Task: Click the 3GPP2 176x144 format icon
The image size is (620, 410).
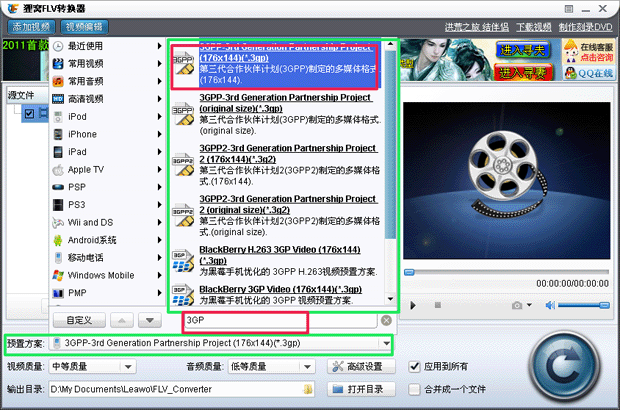Action: click(183, 165)
